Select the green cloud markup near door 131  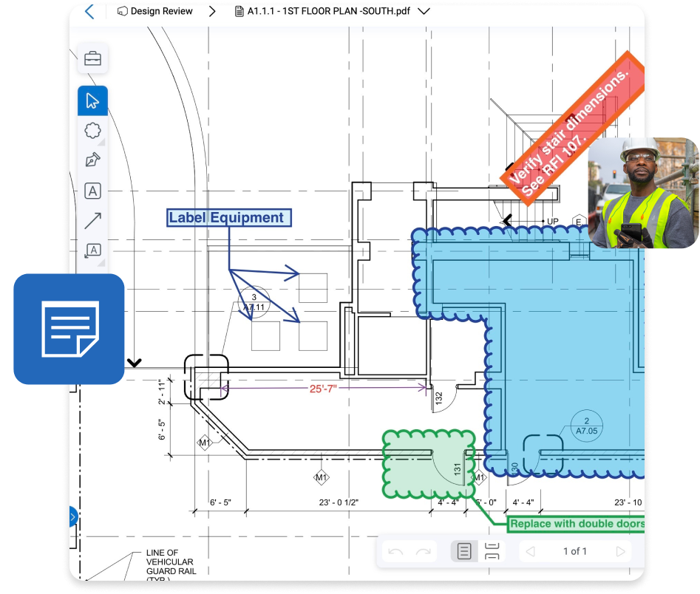click(x=414, y=465)
